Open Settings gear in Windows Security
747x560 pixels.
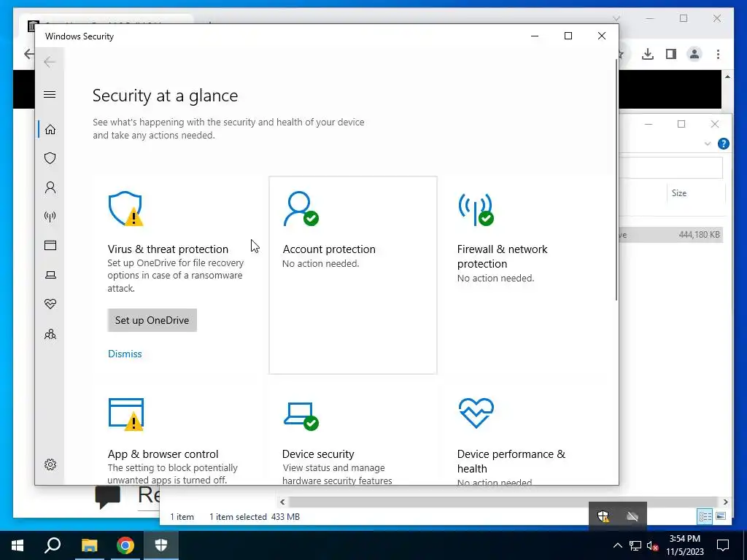tap(50, 464)
